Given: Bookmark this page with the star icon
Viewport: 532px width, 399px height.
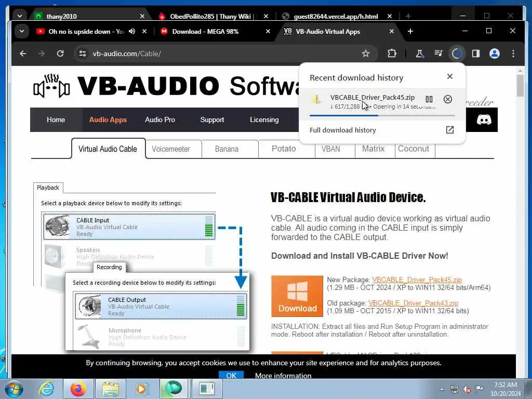Looking at the screenshot, I should pos(365,54).
